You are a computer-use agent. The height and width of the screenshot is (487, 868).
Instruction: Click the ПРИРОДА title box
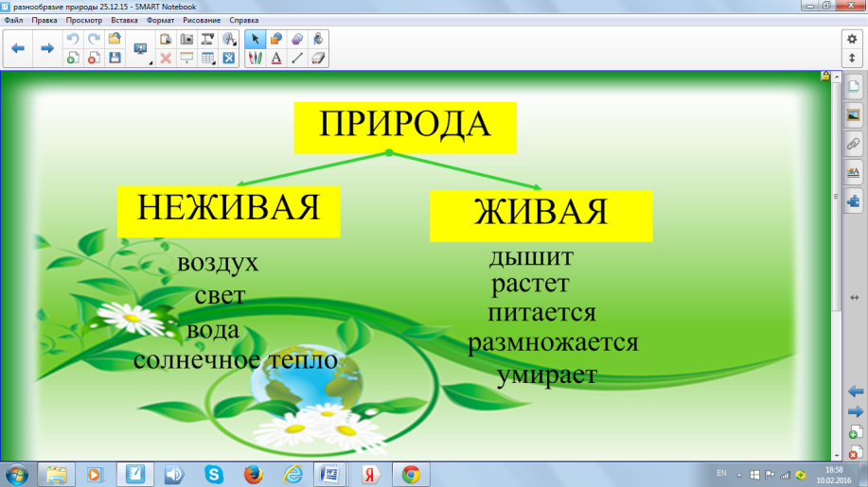404,124
